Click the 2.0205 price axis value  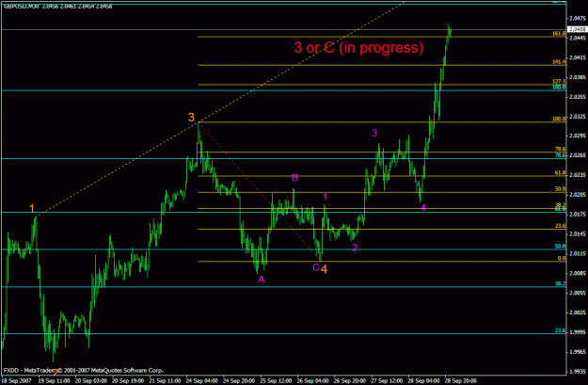click(578, 194)
